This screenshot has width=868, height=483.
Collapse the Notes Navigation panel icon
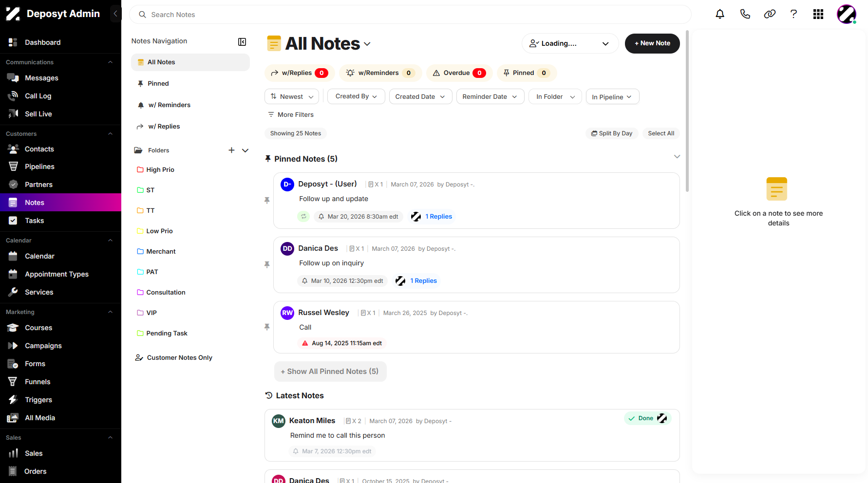[x=242, y=42]
